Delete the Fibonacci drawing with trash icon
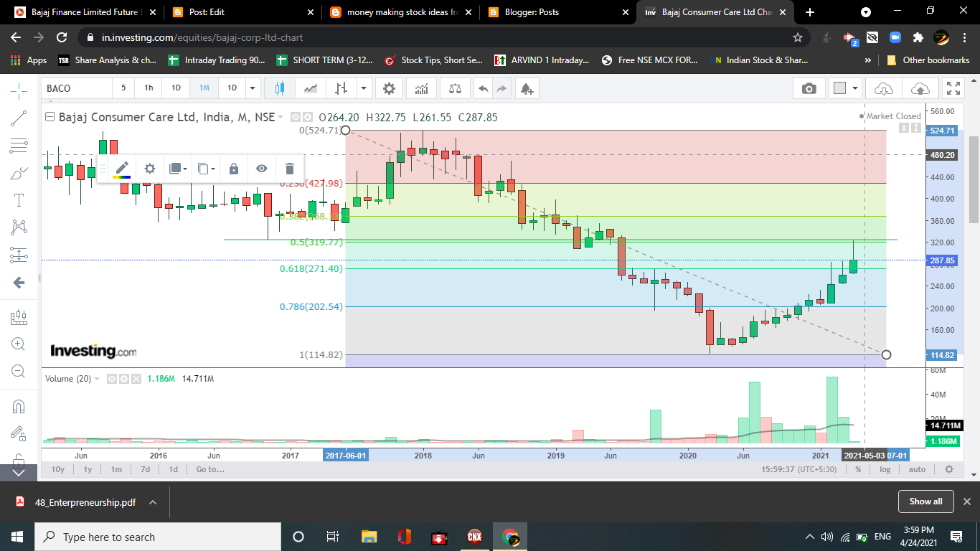 point(290,169)
